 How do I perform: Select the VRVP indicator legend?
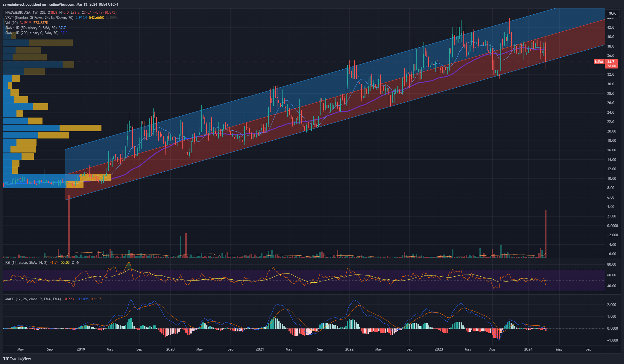(39, 18)
